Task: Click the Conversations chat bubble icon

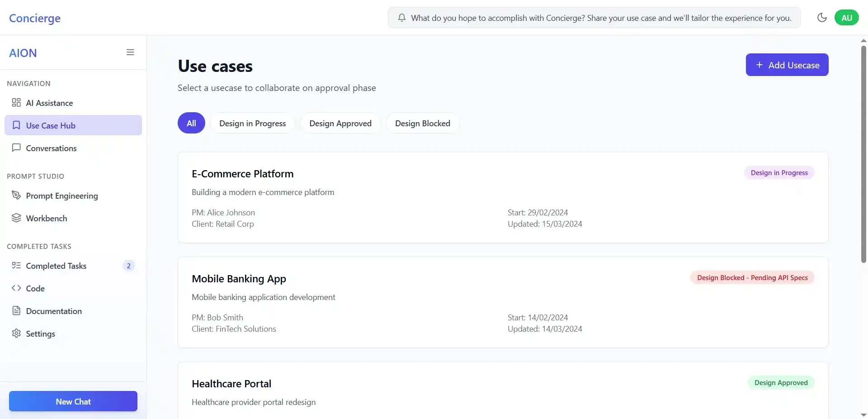Action: pos(16,148)
